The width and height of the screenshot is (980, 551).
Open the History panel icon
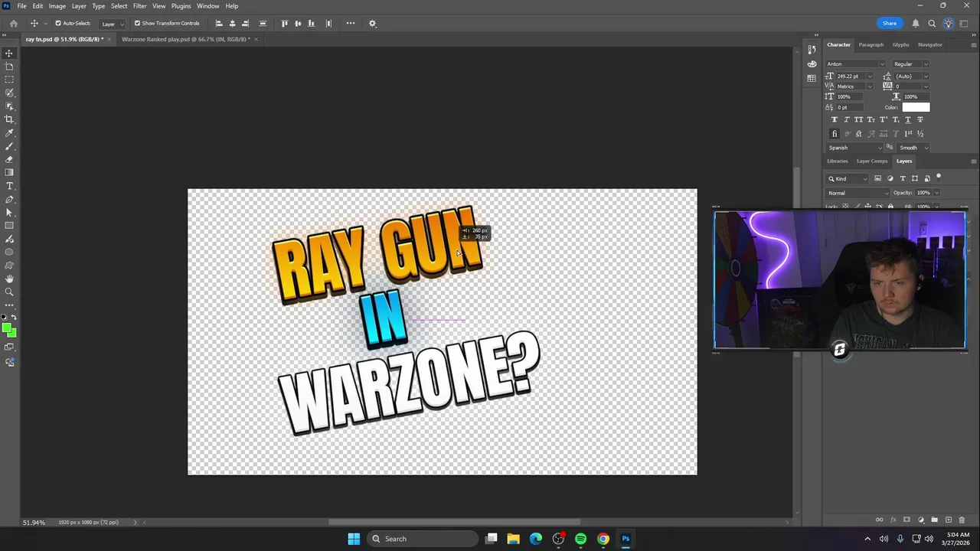click(x=812, y=49)
